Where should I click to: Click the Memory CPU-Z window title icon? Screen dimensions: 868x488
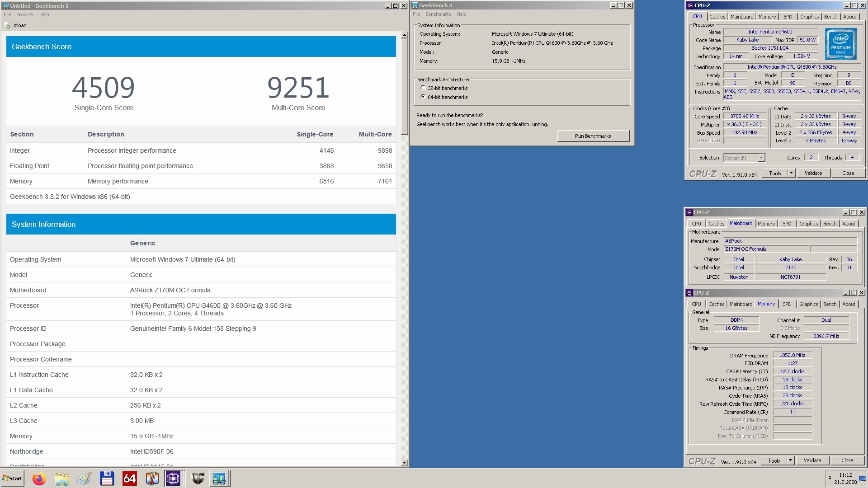(x=689, y=293)
